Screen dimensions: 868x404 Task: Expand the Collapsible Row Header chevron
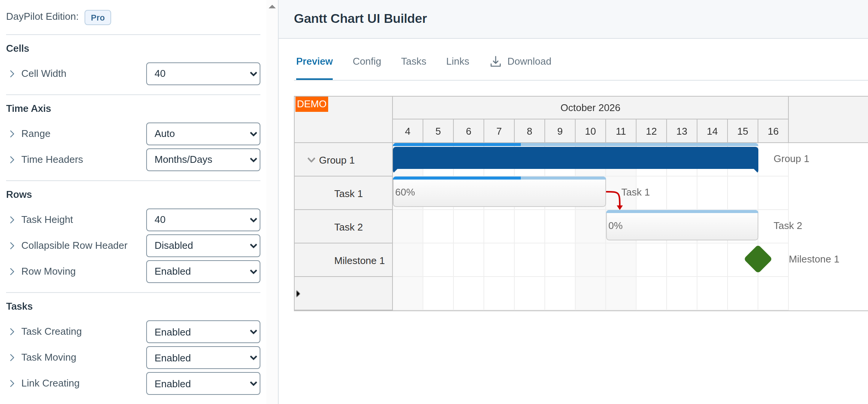click(12, 246)
